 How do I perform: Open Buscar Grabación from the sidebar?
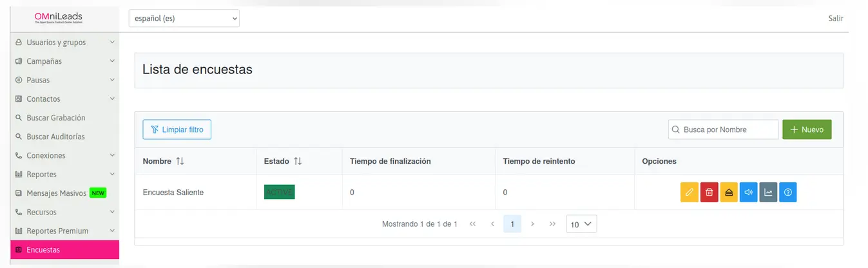tap(55, 118)
